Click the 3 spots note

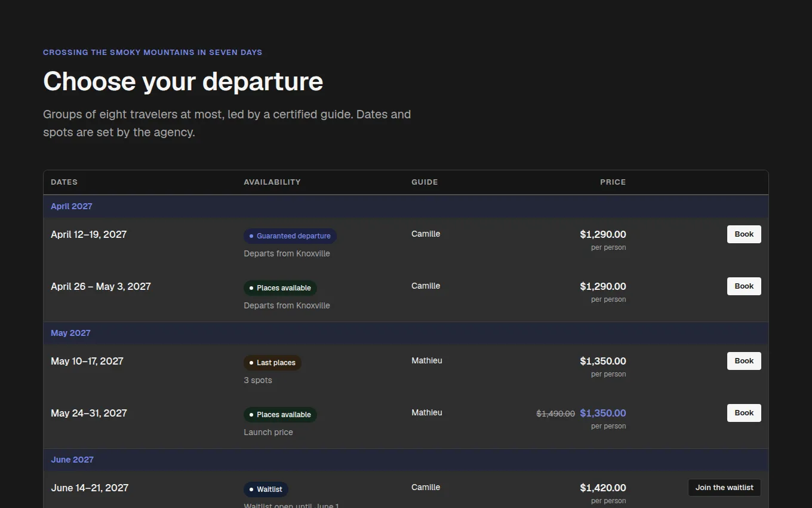tap(258, 380)
